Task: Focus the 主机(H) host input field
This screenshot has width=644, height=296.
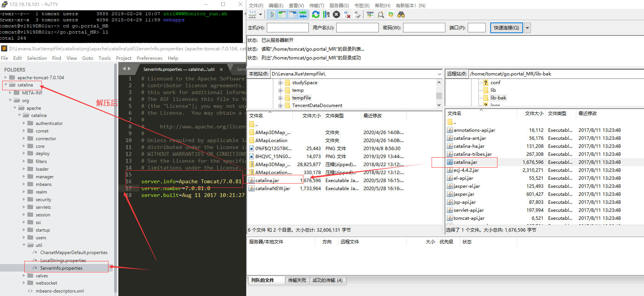Action: pos(288,28)
